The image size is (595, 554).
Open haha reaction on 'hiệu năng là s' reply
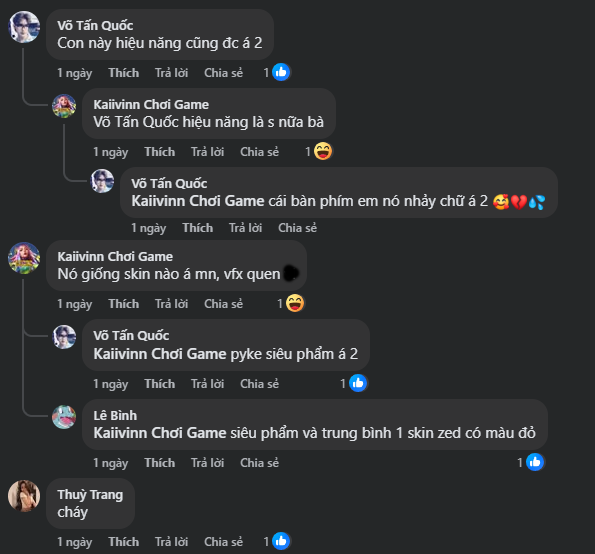pos(323,151)
